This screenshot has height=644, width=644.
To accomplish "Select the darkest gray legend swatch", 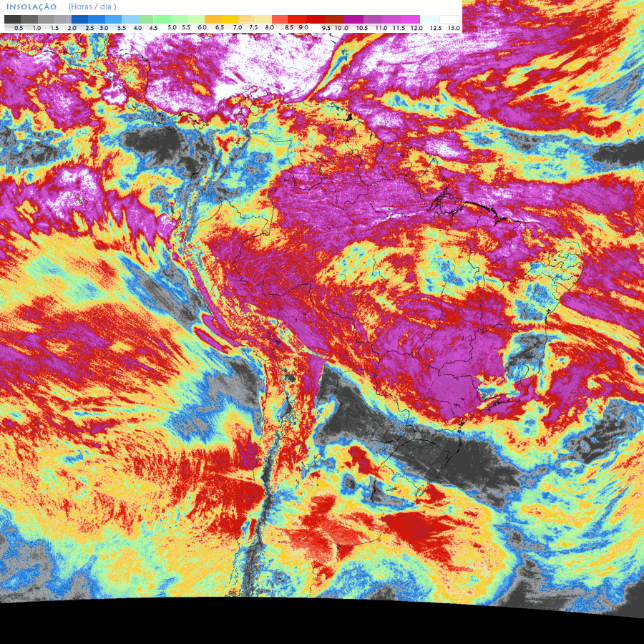I will coord(12,19).
